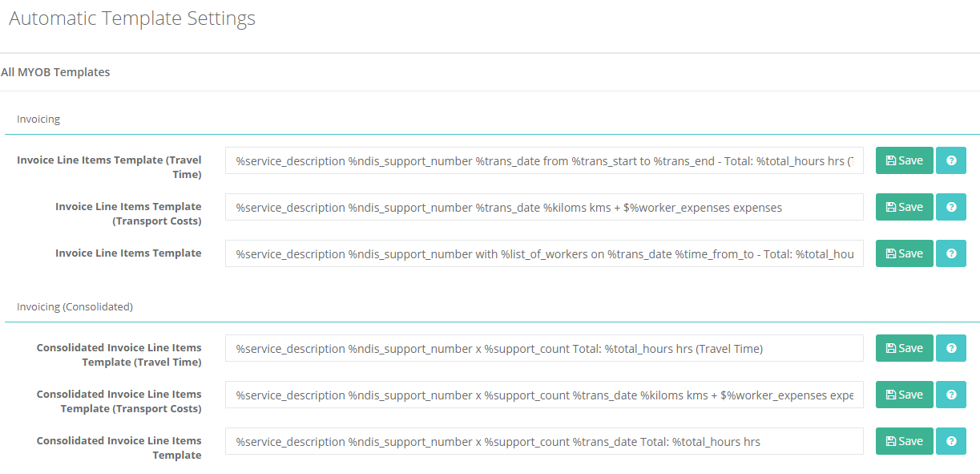Edit the Consolidated Invoice Line Items template field
This screenshot has height=474, width=980.
544,441
